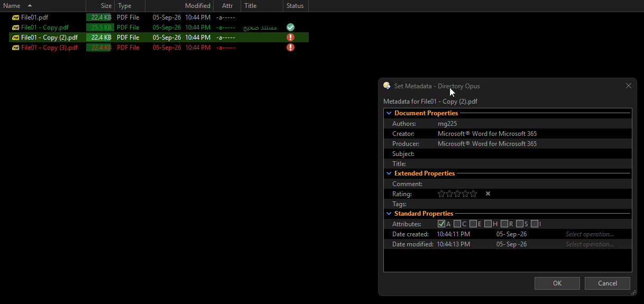This screenshot has height=304, width=644.
Task: Clear the rating with the X icon
Action: [488, 194]
